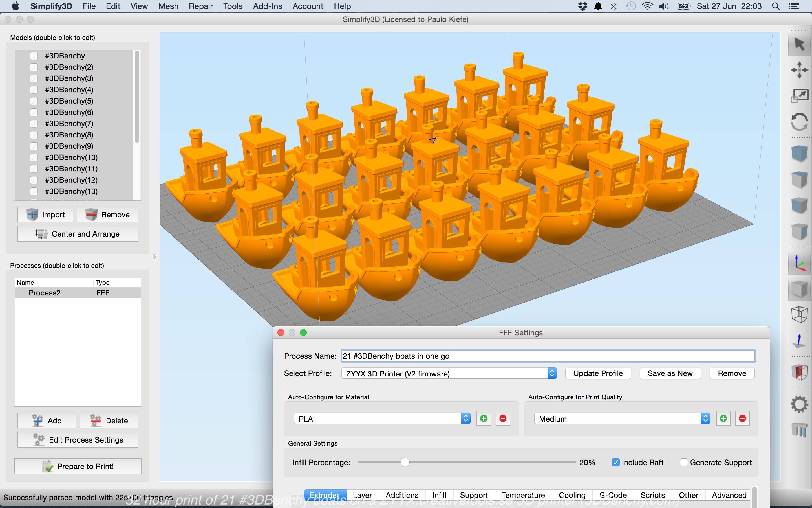This screenshot has height=508, width=812.
Task: Toggle the checkbox for #3DBenchy(4)
Action: tap(34, 90)
